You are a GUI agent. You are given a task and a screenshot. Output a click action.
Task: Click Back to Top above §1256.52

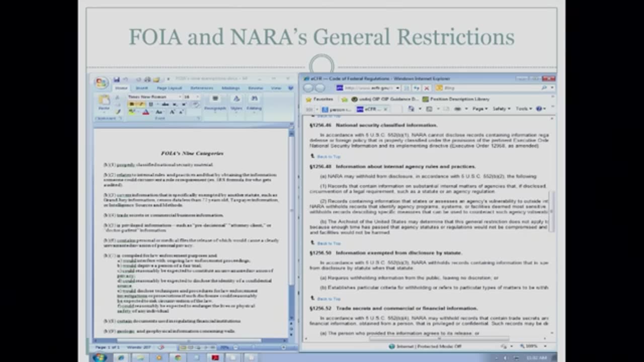pyautogui.click(x=329, y=299)
